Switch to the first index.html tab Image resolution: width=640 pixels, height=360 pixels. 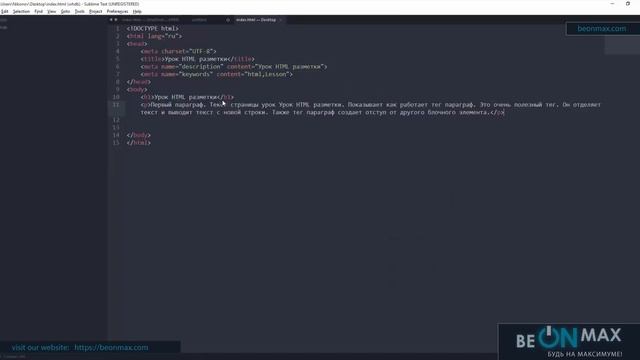[x=150, y=20]
